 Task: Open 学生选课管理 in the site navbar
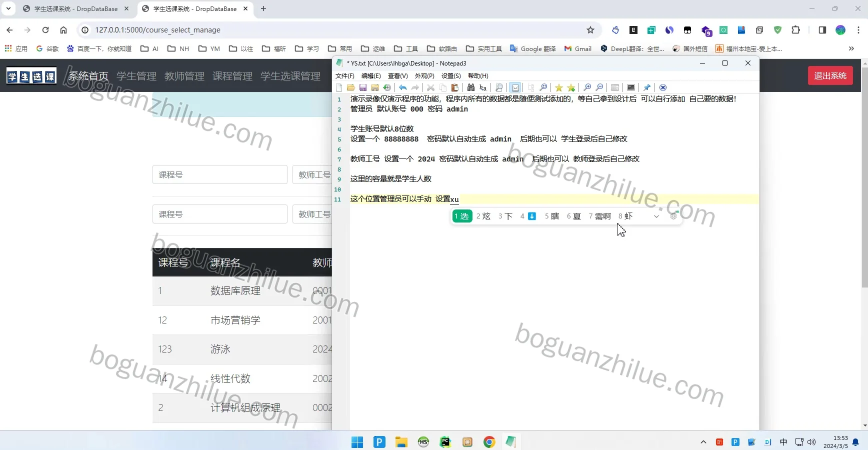pyautogui.click(x=290, y=76)
